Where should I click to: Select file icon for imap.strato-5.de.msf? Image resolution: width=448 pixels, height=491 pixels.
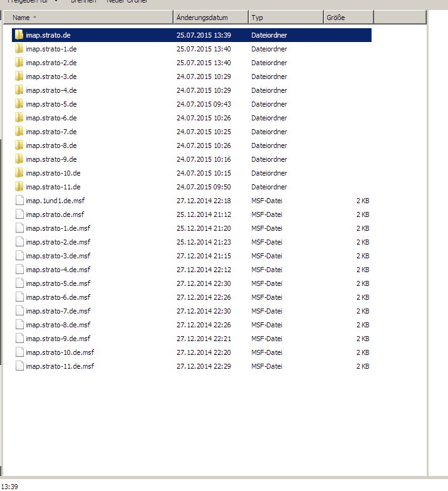click(19, 283)
